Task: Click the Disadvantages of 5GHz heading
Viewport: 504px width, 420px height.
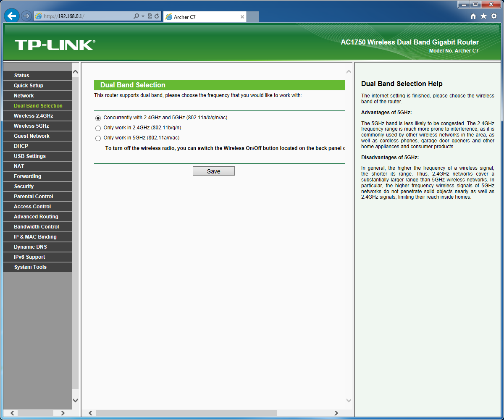Action: pos(390,157)
